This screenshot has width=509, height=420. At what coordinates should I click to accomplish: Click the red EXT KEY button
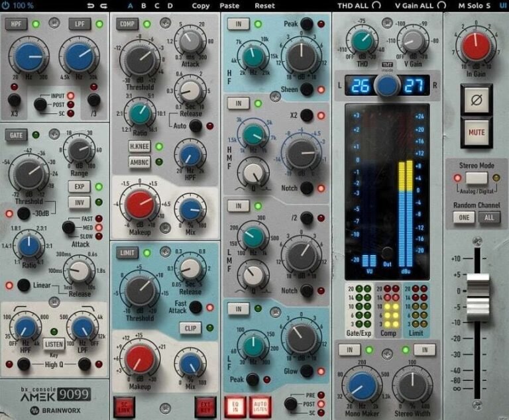click(x=205, y=407)
